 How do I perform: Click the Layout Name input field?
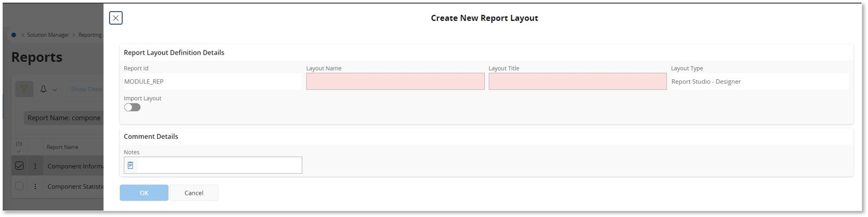coord(395,81)
